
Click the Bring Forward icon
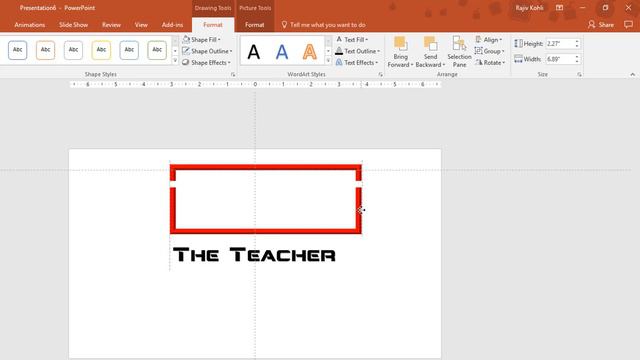coord(400,44)
